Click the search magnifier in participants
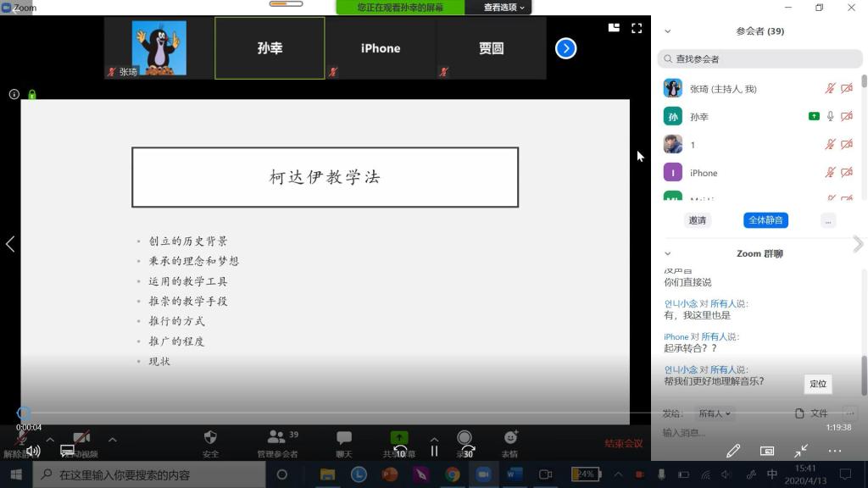 (668, 58)
